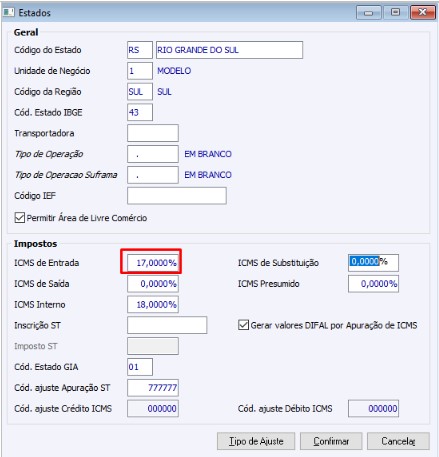
Task: Focus the Cód. ajuste Apuração ST field
Action: click(x=153, y=388)
